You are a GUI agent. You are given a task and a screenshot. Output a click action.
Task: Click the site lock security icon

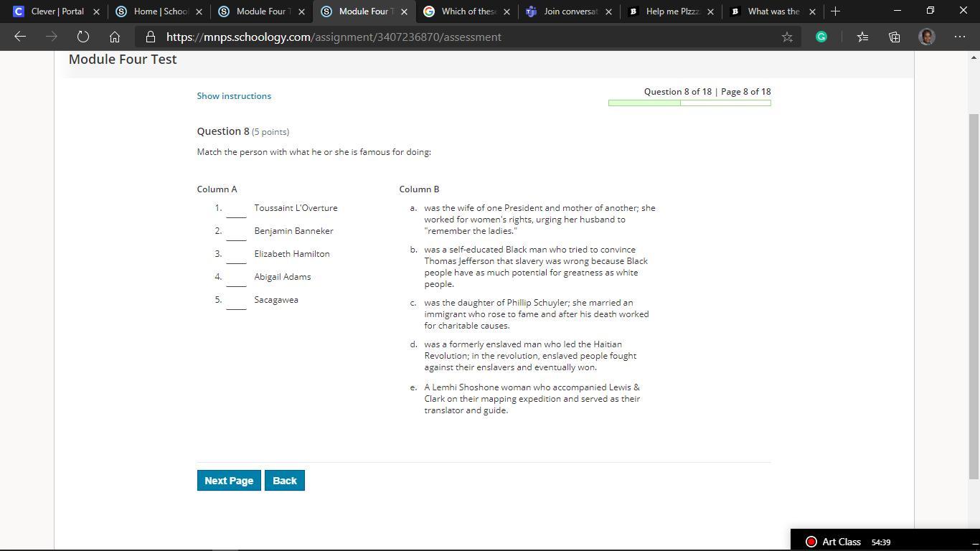click(151, 37)
